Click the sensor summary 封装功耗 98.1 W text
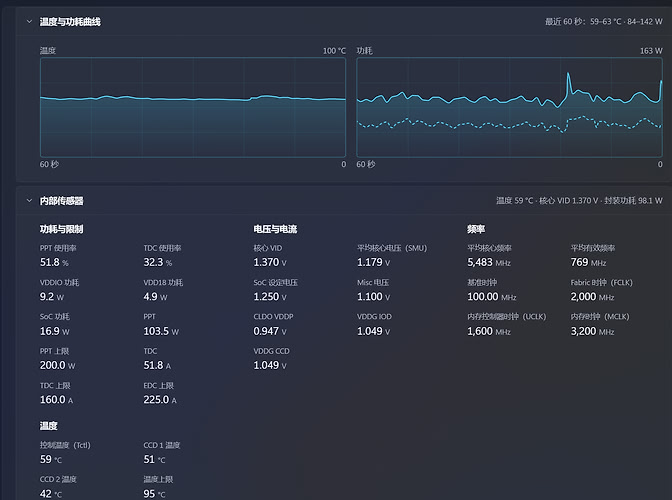 click(633, 200)
